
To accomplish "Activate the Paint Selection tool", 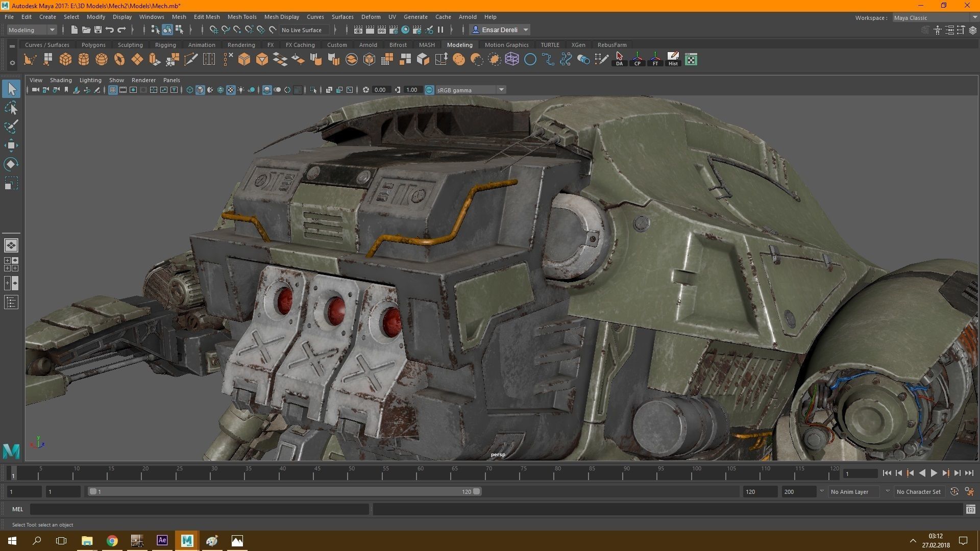I will [11, 127].
